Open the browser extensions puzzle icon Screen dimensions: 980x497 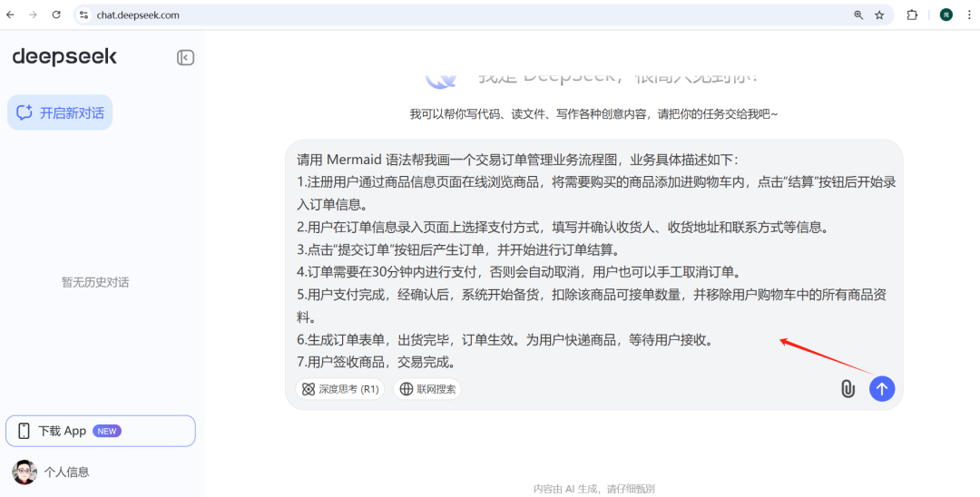(913, 15)
